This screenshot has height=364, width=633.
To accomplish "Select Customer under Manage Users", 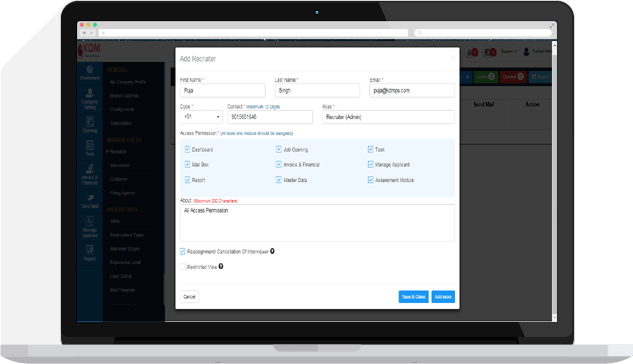I will 119,179.
